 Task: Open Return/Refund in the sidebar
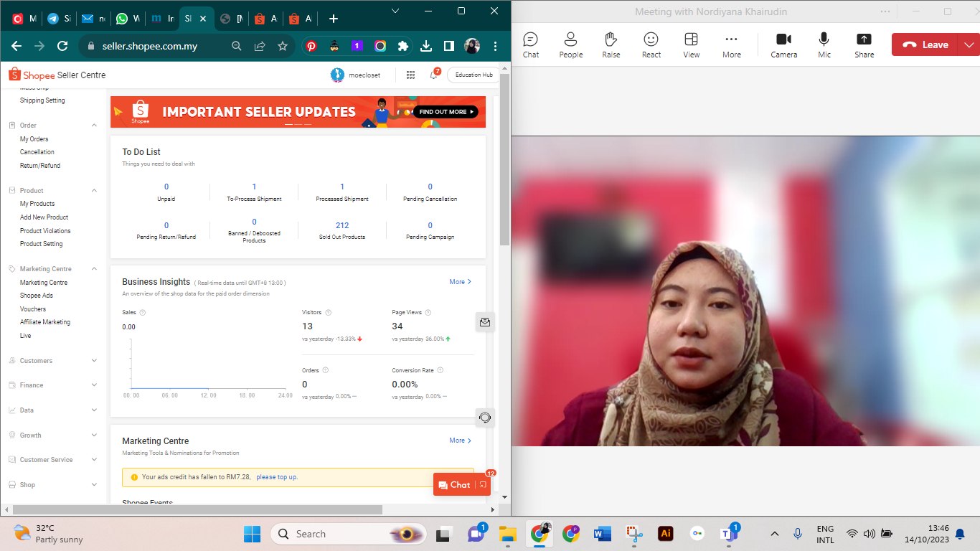click(x=40, y=166)
